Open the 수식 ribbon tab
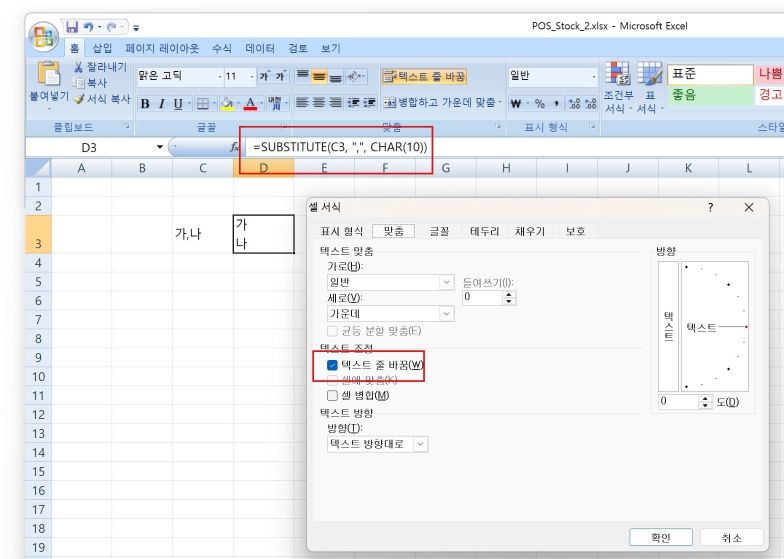This screenshot has width=784, height=559. [222, 48]
